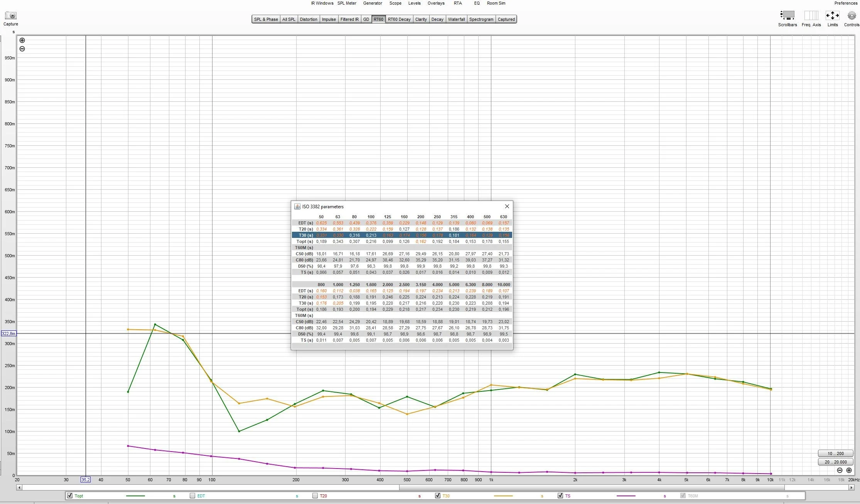Switch to the Clarity tab
Viewport: 860px width, 504px height.
pyautogui.click(x=421, y=19)
